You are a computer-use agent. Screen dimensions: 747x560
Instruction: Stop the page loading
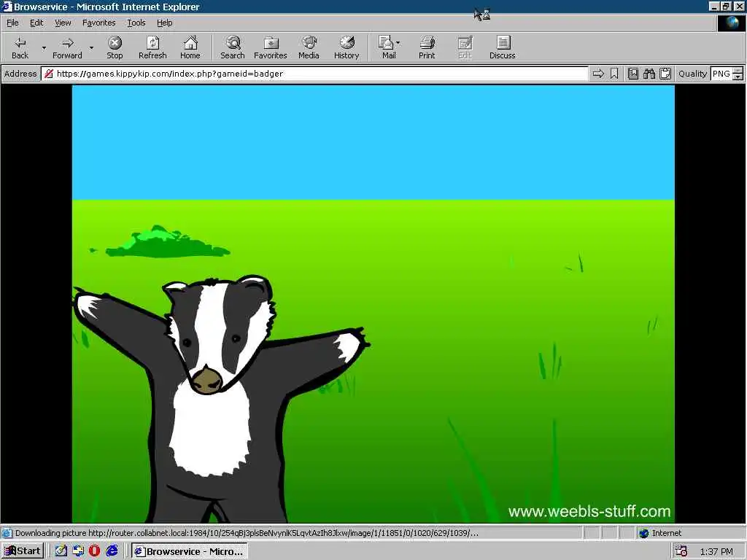pos(115,47)
